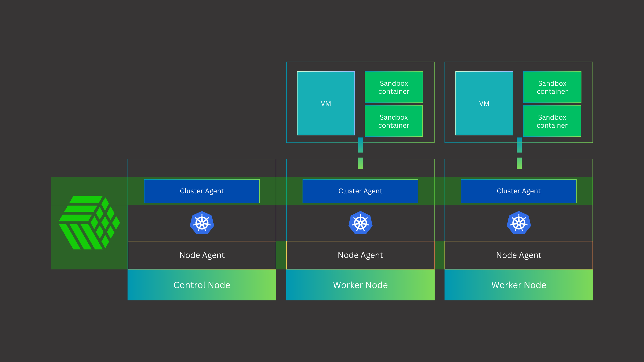Click the Control Node label banner

pyautogui.click(x=202, y=285)
